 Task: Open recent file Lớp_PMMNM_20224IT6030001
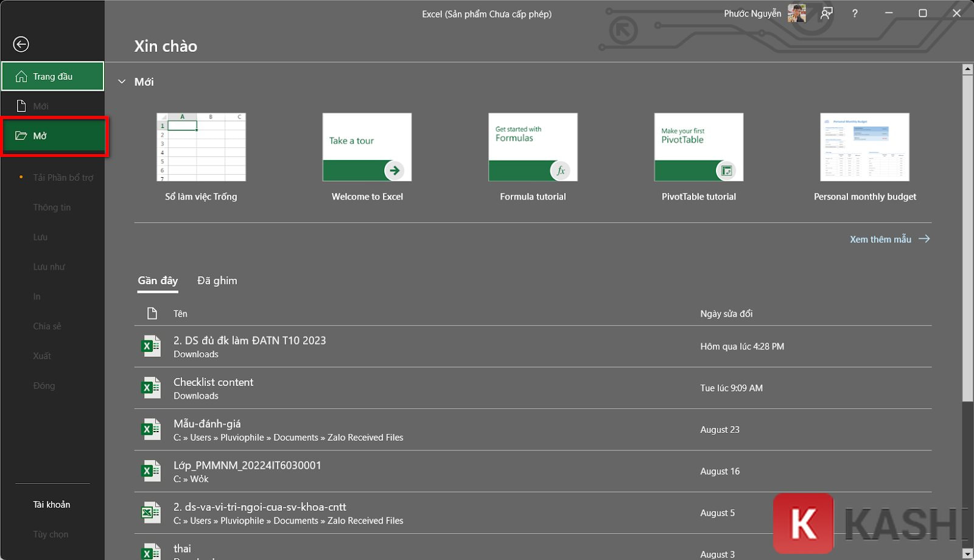[247, 466]
